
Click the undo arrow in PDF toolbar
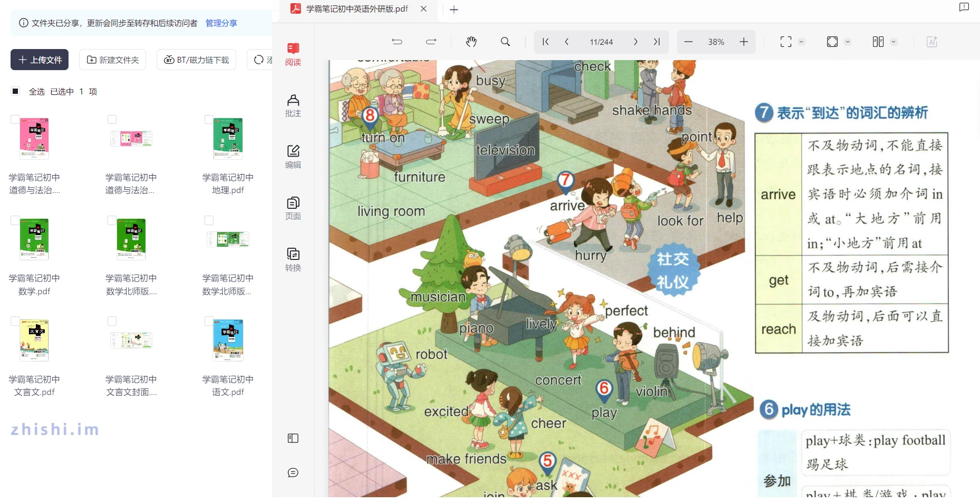click(397, 42)
